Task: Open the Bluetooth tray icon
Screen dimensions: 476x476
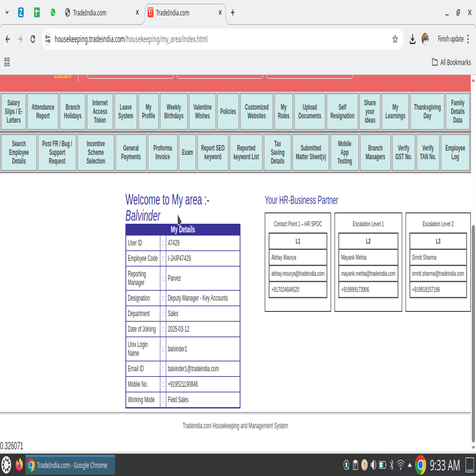Action: tap(392, 465)
